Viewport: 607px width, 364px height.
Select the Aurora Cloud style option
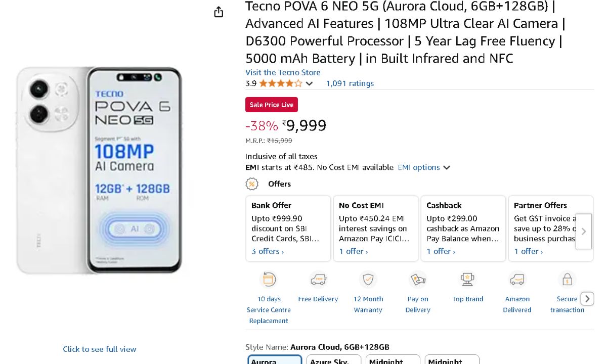pos(275,359)
